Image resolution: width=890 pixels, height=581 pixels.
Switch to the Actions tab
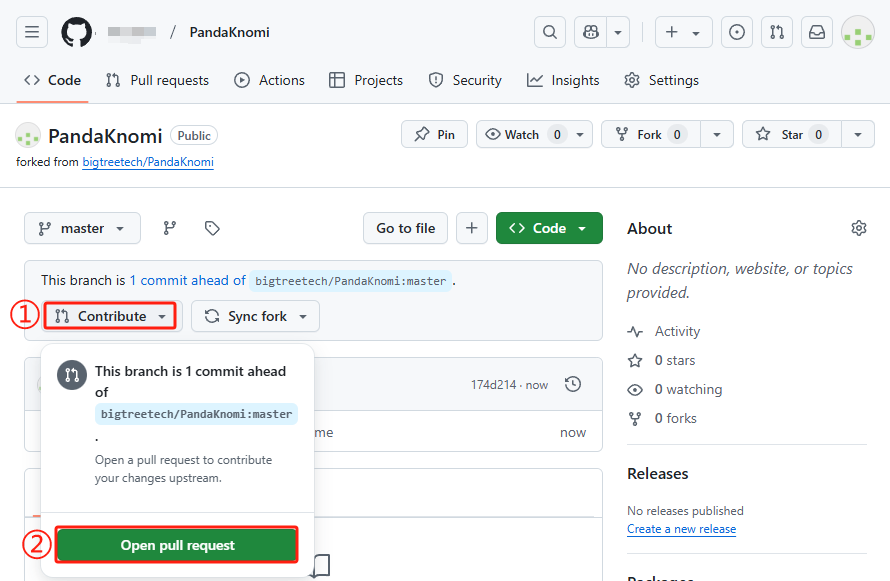(269, 80)
